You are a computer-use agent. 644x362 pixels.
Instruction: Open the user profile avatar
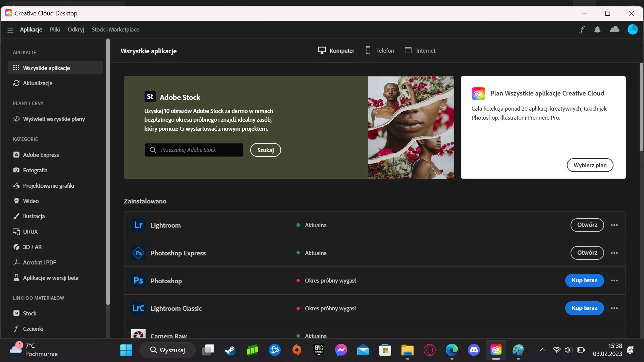tap(632, 29)
